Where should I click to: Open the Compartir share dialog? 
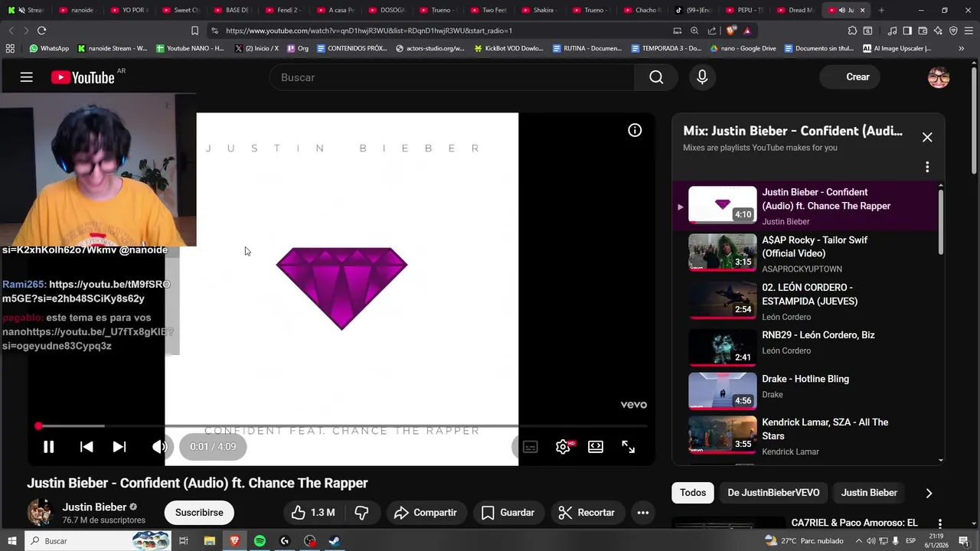click(425, 513)
